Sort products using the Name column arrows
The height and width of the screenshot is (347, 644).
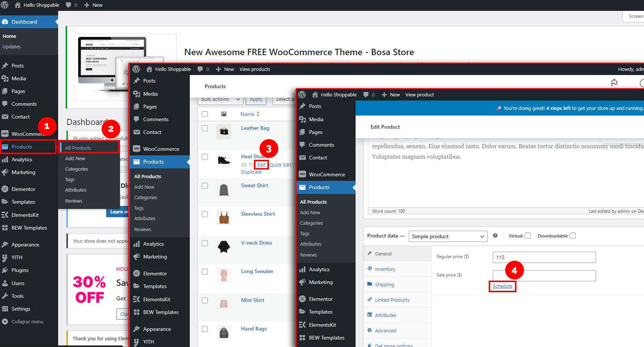258,114
